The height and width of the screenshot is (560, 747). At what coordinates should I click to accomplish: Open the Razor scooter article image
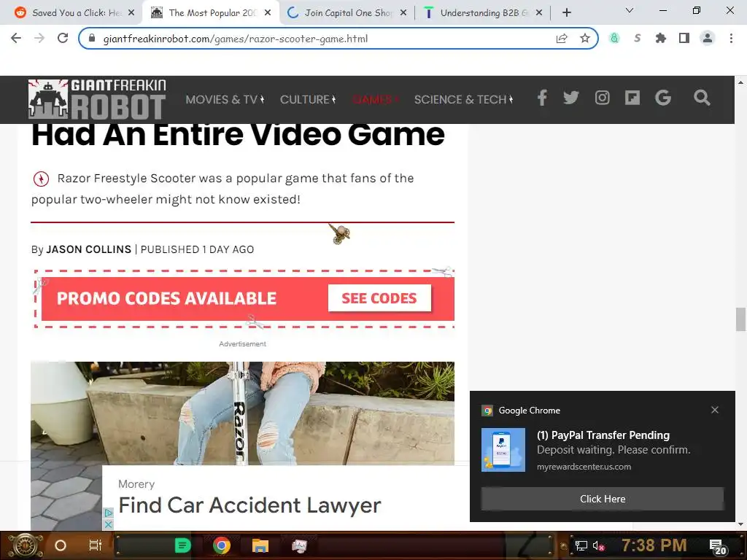242,413
